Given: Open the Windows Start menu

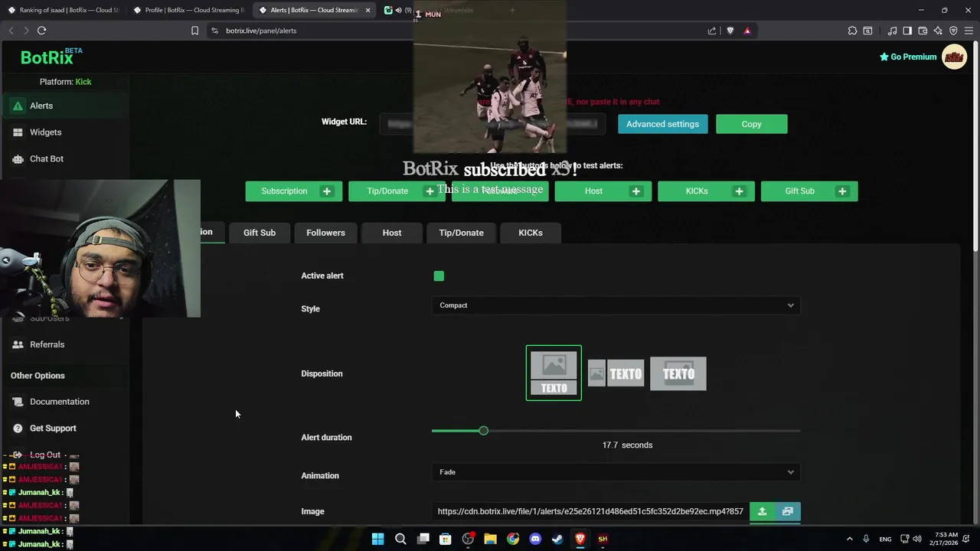Looking at the screenshot, I should 377,539.
